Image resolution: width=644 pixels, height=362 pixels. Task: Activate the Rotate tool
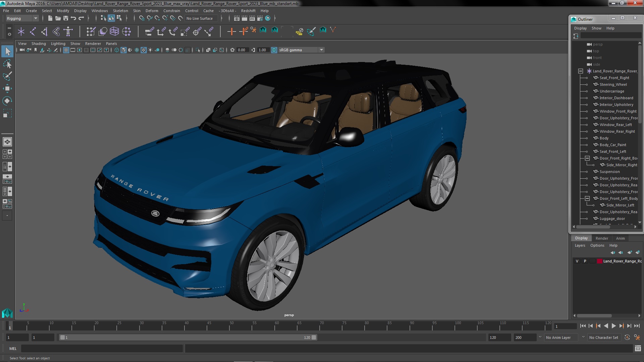(x=7, y=101)
